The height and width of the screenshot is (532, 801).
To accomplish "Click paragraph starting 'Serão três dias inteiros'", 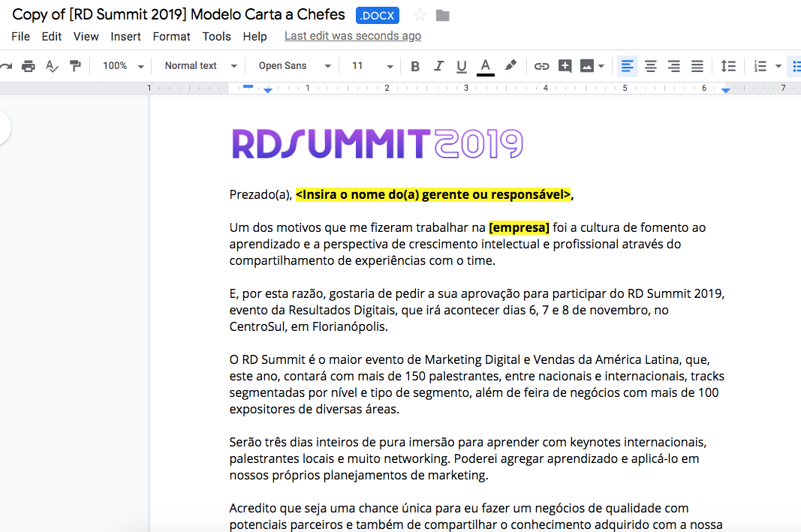I will point(468,458).
